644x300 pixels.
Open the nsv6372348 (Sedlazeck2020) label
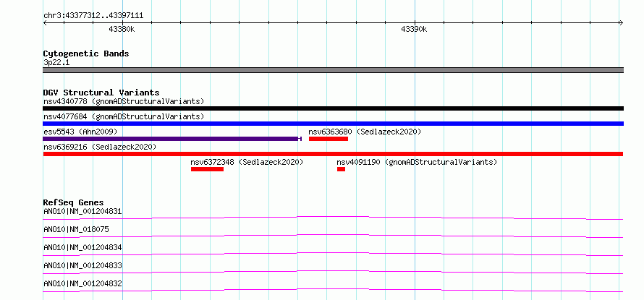point(247,162)
